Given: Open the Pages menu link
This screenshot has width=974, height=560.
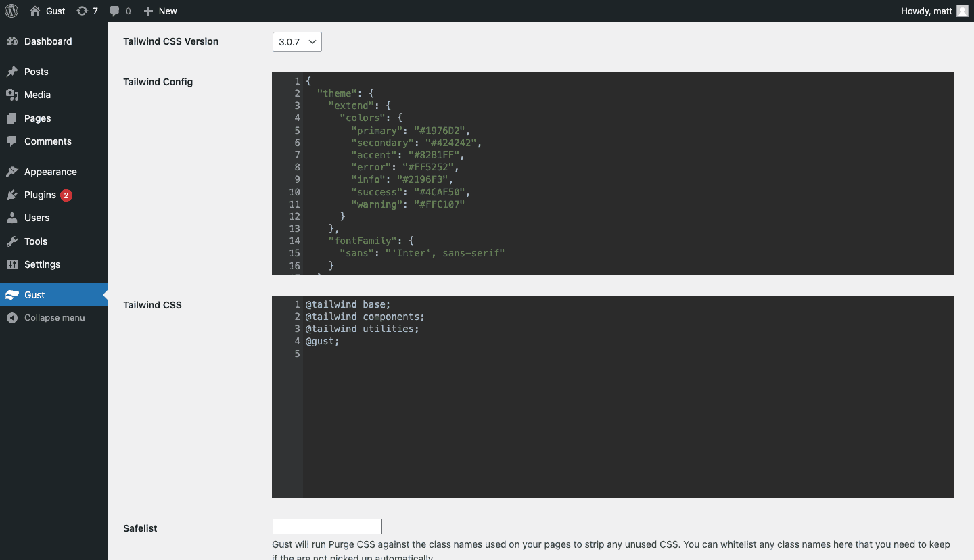Looking at the screenshot, I should pos(37,118).
